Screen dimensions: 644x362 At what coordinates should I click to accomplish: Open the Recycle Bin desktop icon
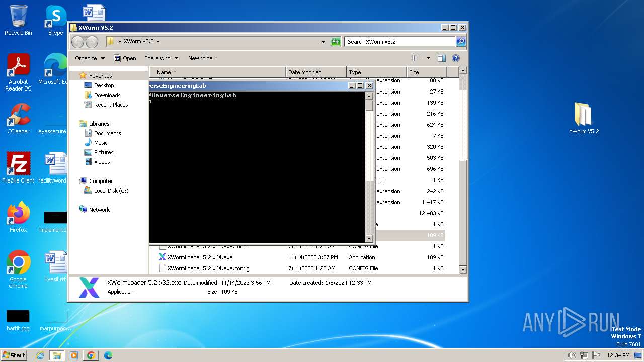pos(18,20)
